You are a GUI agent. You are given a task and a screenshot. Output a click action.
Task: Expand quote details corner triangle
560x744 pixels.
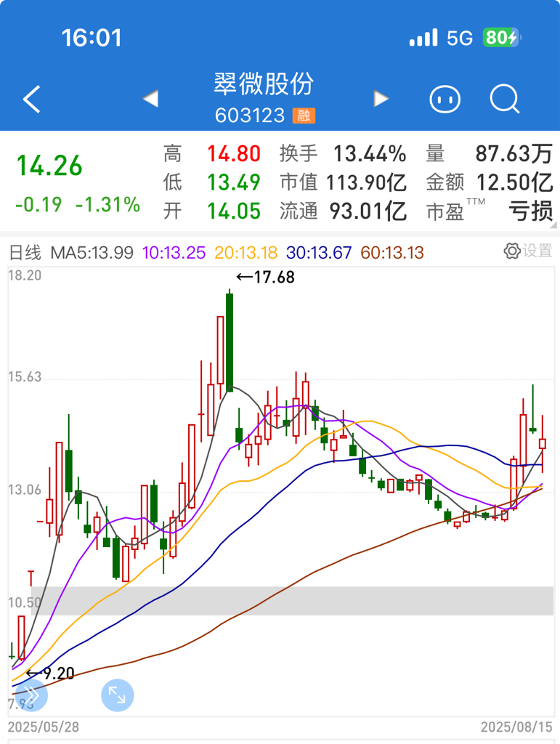click(553, 225)
